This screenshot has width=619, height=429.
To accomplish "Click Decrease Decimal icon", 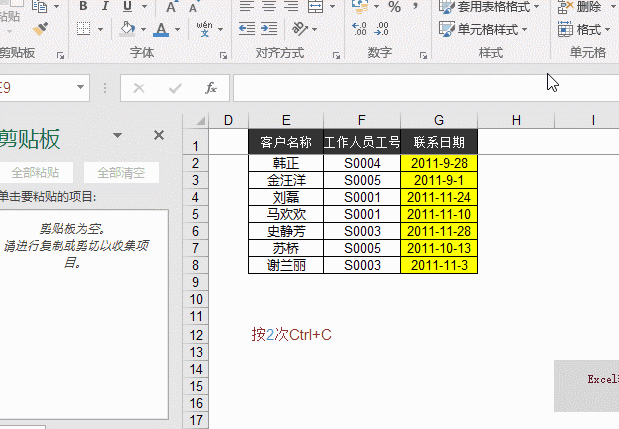I will (381, 29).
